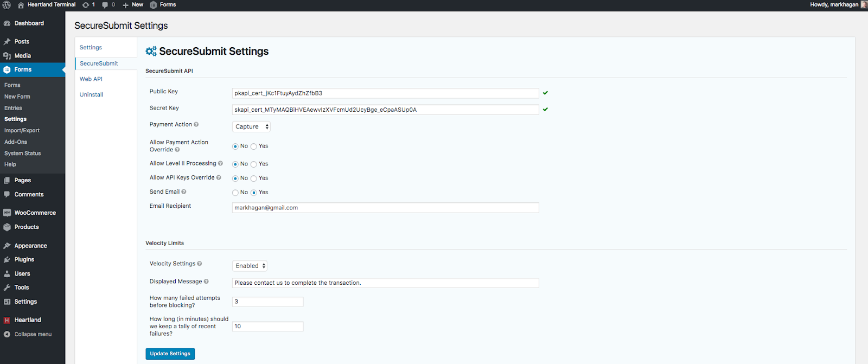Open Heartland Terminal site home icon

[x=21, y=5]
